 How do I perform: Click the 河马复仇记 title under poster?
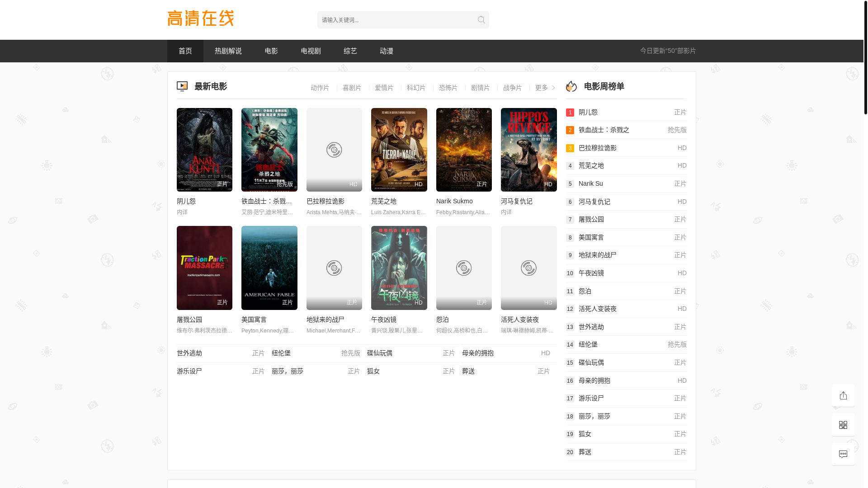[517, 201]
